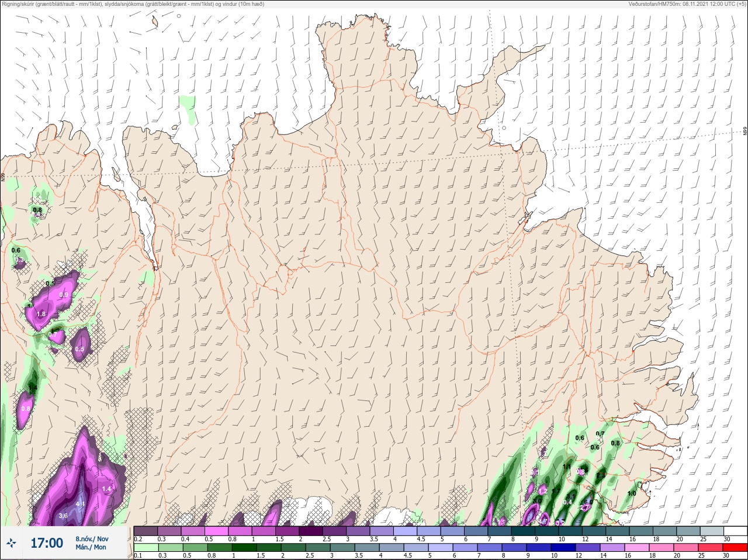748x560 pixels.
Task: Click the white 30 swatch in upper legend row
Action: coord(735,531)
